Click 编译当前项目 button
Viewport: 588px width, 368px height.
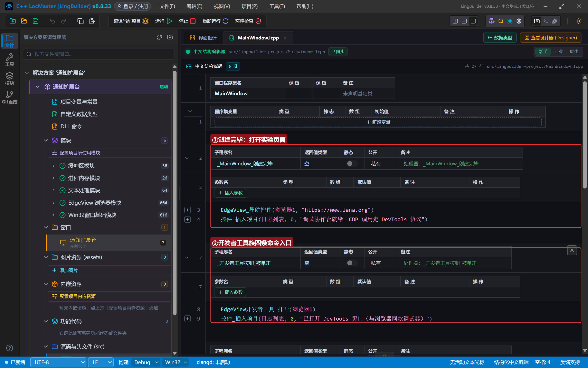point(131,21)
